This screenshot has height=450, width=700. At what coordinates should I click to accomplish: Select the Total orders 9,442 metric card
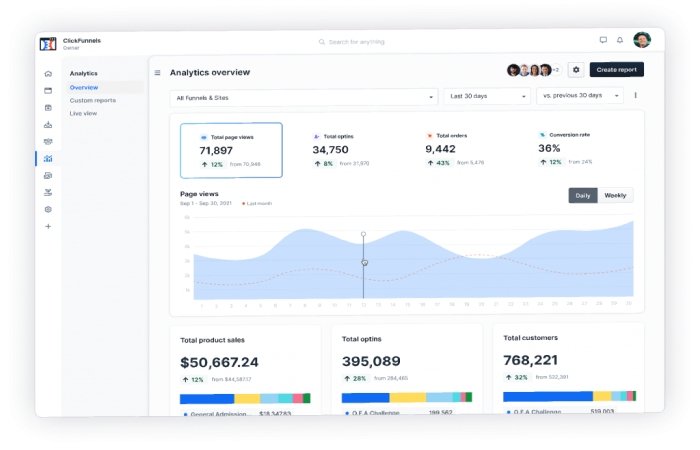tap(454, 149)
